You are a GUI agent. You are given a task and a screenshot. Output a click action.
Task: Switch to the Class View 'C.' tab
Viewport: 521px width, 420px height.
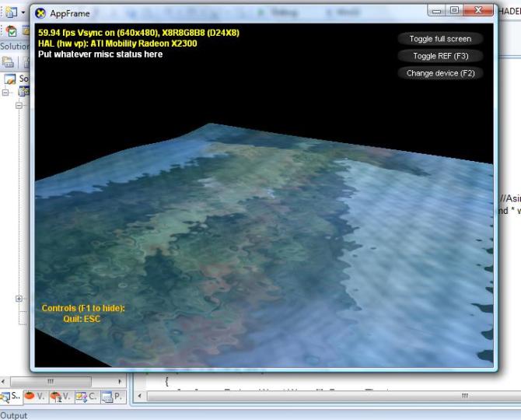pyautogui.click(x=86, y=396)
